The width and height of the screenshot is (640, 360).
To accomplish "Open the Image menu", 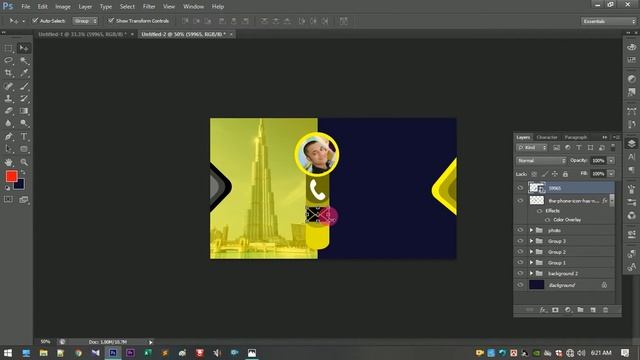I will click(62, 7).
